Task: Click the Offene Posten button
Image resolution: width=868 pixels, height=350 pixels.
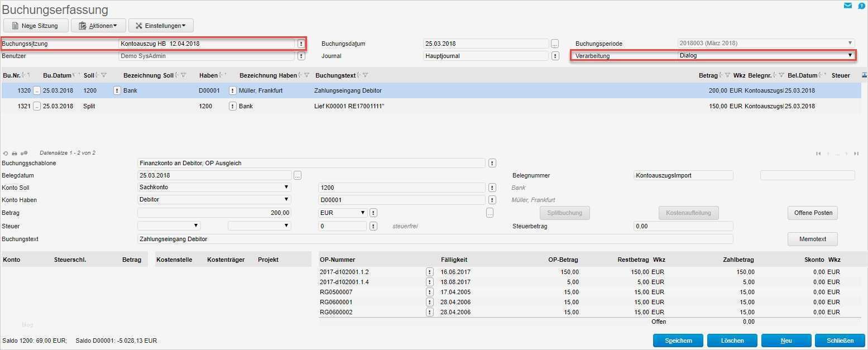Action: coord(813,213)
